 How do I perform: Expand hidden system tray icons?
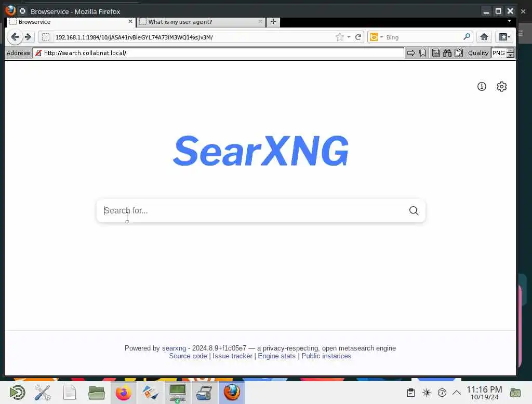tap(457, 393)
